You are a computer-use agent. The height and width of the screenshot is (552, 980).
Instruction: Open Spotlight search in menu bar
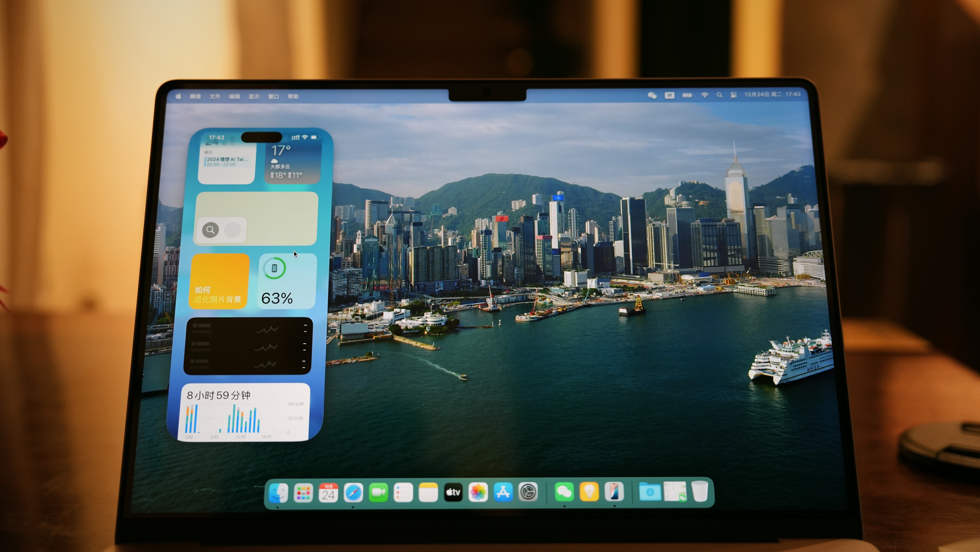tap(719, 95)
